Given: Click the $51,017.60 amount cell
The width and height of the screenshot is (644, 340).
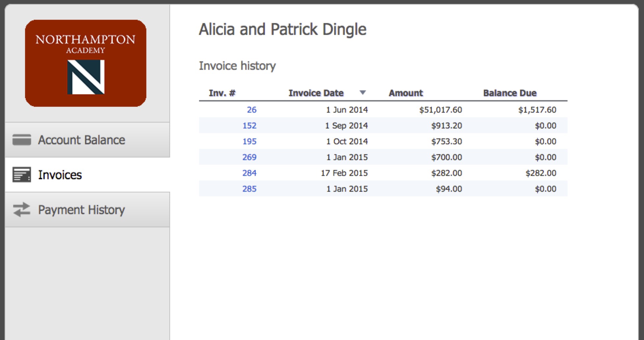Looking at the screenshot, I should 440,110.
